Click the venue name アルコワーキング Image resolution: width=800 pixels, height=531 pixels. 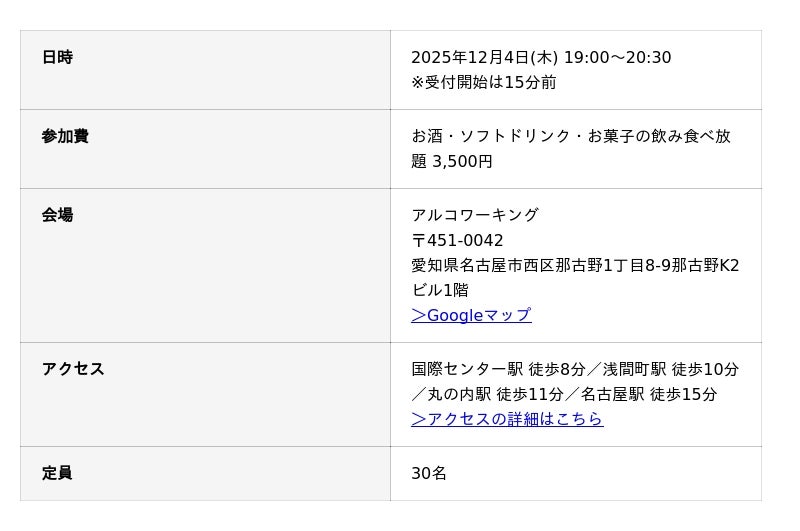[x=475, y=216]
